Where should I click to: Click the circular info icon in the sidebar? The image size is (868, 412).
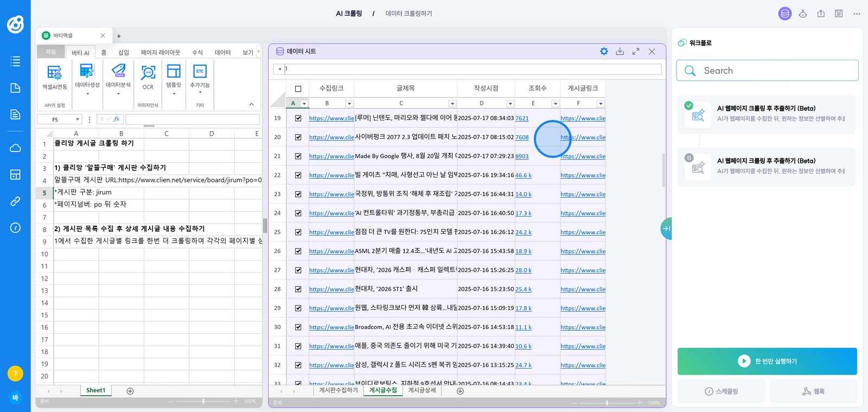(15, 228)
